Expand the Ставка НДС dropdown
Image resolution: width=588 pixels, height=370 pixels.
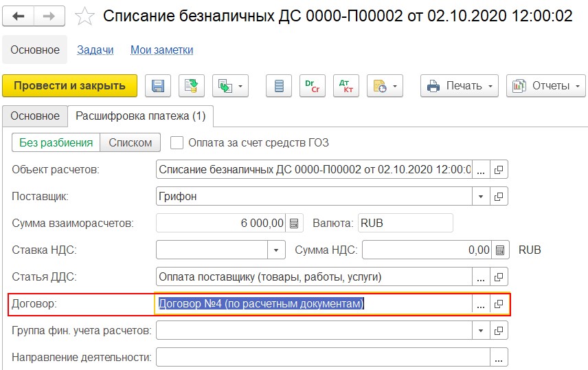pos(276,250)
